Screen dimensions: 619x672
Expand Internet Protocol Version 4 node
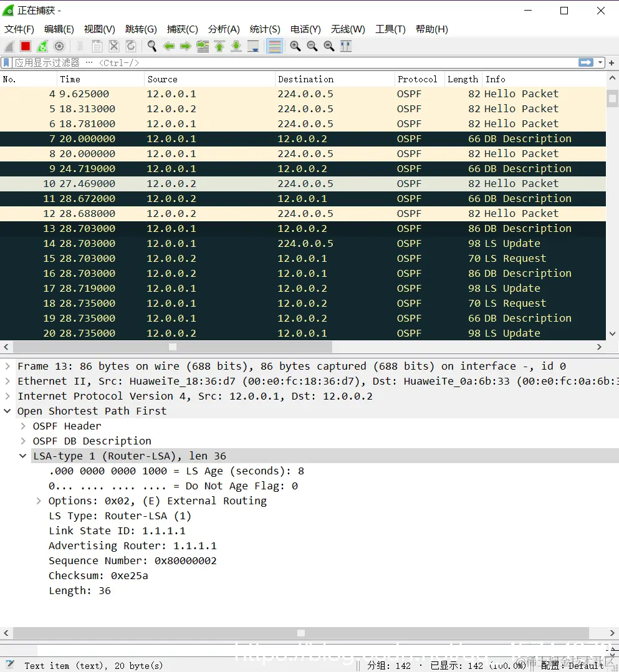pyautogui.click(x=7, y=396)
